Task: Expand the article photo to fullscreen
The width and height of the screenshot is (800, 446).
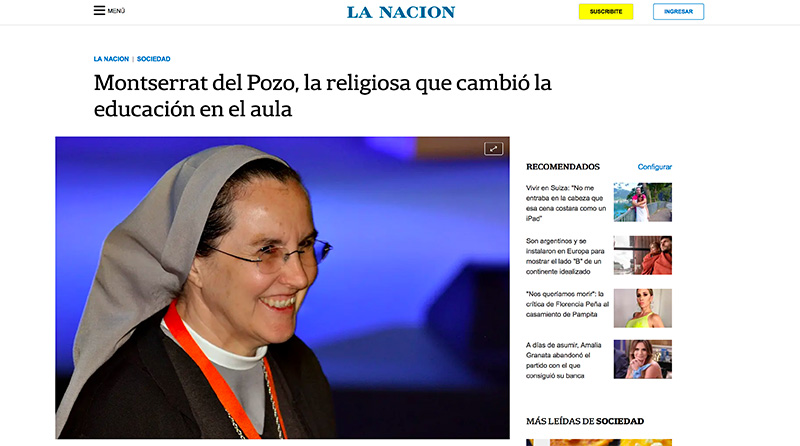Action: (493, 148)
